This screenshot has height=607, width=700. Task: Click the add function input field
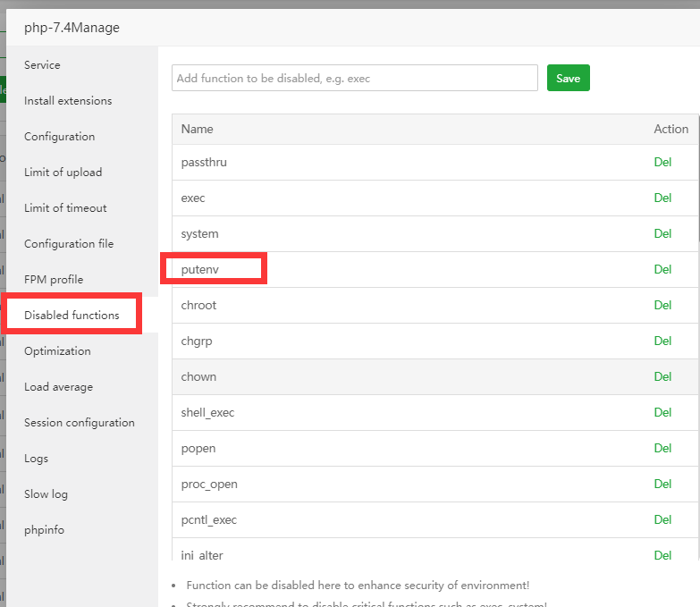pyautogui.click(x=355, y=78)
